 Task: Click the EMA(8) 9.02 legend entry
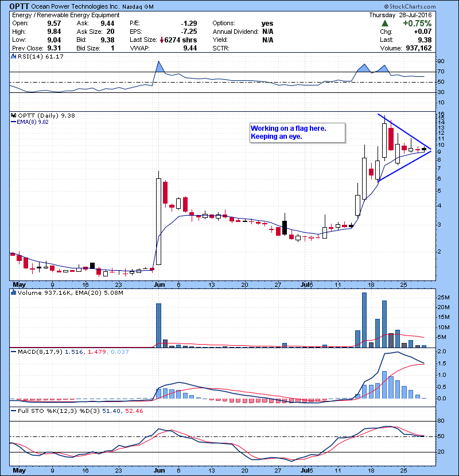(29, 122)
